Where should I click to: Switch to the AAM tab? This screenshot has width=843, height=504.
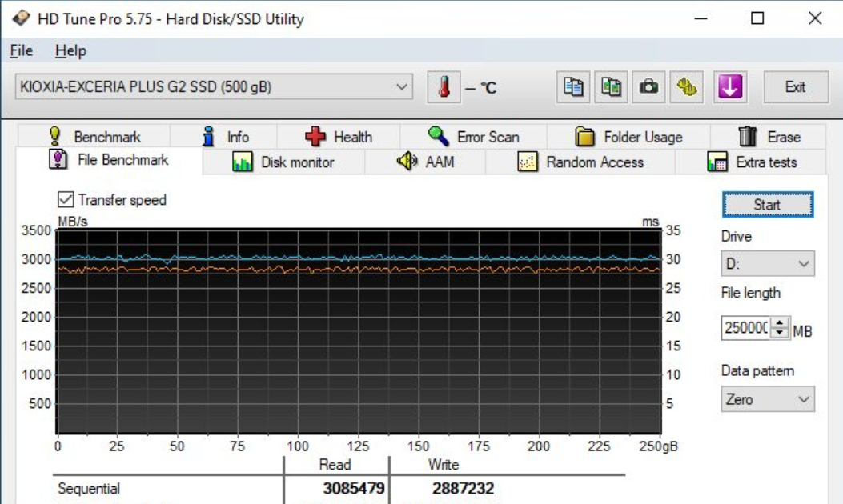tap(425, 162)
